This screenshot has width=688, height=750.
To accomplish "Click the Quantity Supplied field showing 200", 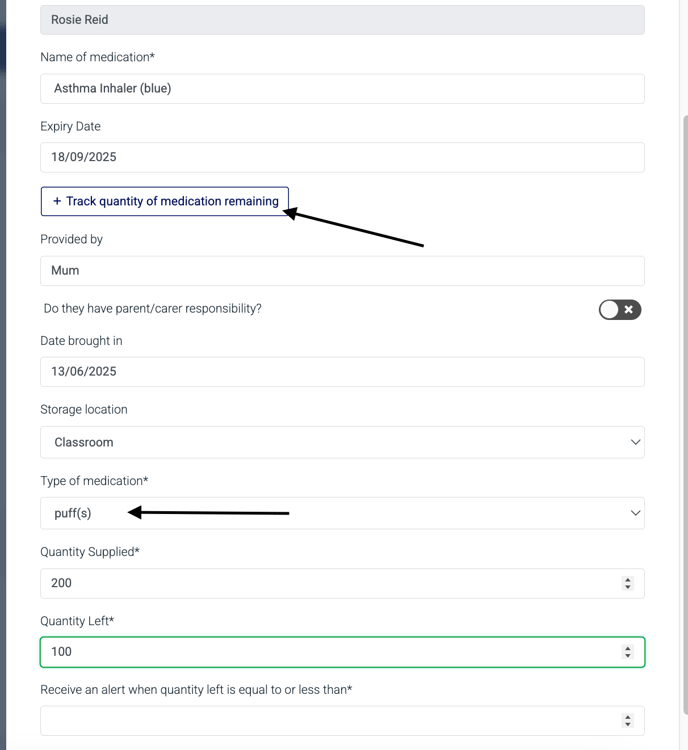I will [x=342, y=583].
